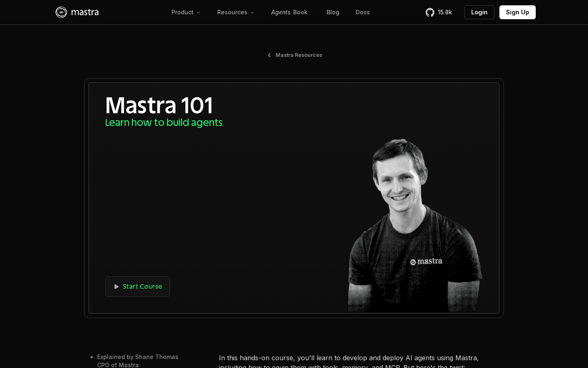Click the mastra wordmark in header
The width and height of the screenshot is (588, 368).
pos(85,12)
